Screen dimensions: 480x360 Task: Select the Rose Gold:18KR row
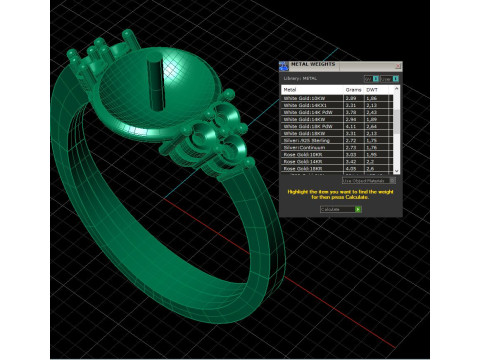tap(337, 169)
